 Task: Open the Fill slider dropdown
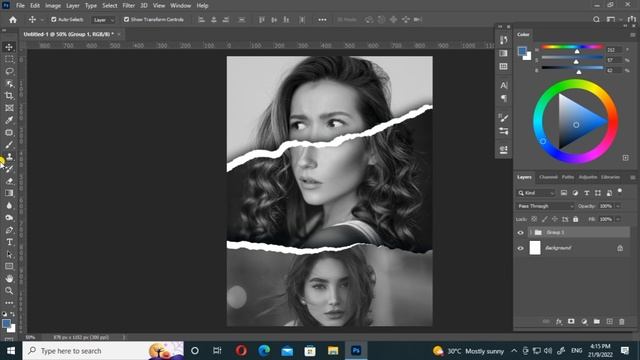[x=618, y=219]
